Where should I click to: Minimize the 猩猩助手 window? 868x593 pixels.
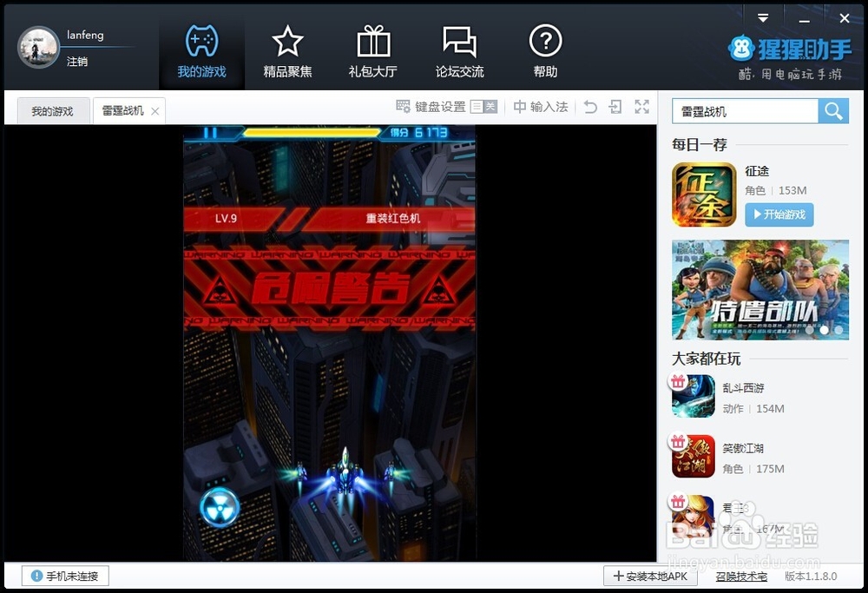click(x=805, y=19)
